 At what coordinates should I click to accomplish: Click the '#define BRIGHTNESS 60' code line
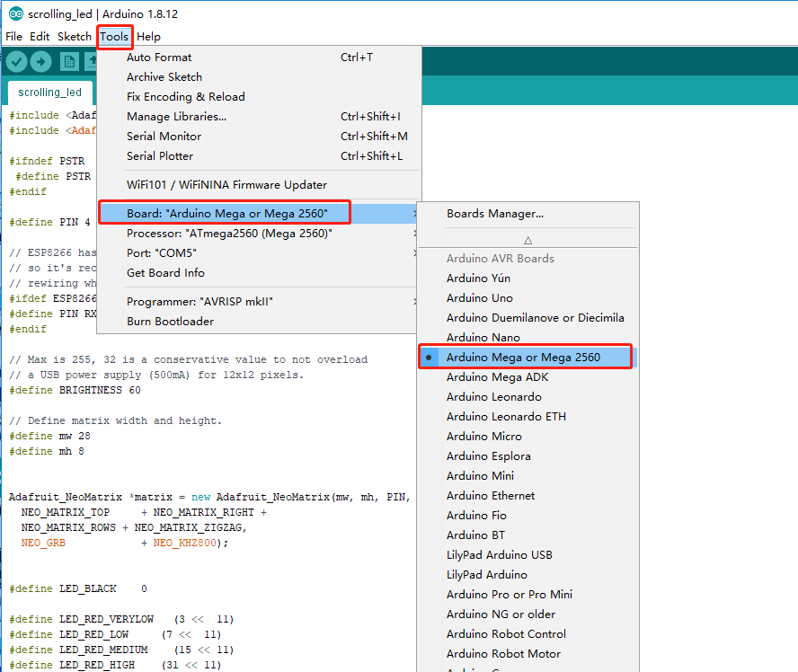(x=75, y=390)
